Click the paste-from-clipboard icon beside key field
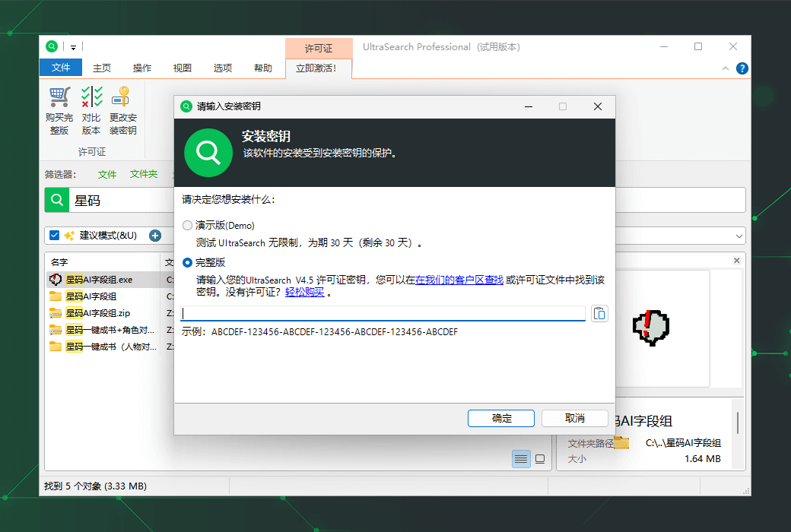Viewport: 791px width, 532px height. point(599,314)
